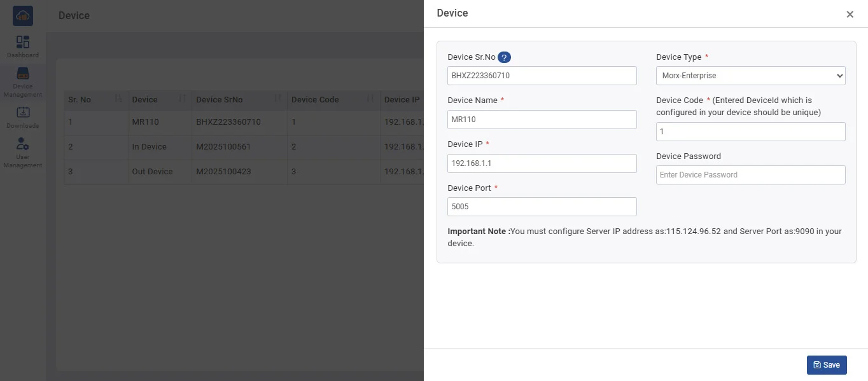Click the Device Sr.No help question icon
This screenshot has width=868, height=381.
pyautogui.click(x=504, y=57)
